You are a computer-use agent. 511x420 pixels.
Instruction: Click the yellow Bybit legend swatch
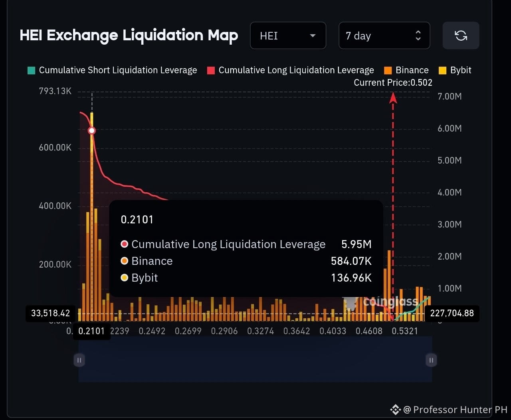442,71
